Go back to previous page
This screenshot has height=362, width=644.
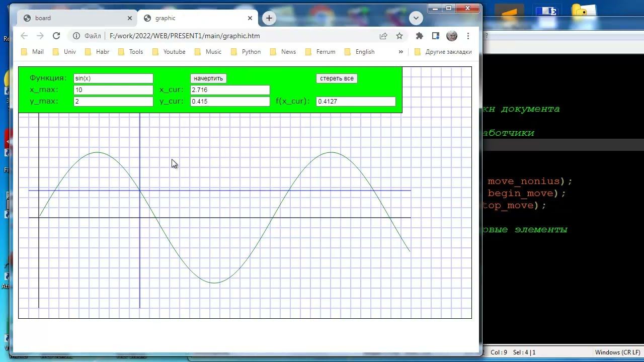(x=24, y=36)
